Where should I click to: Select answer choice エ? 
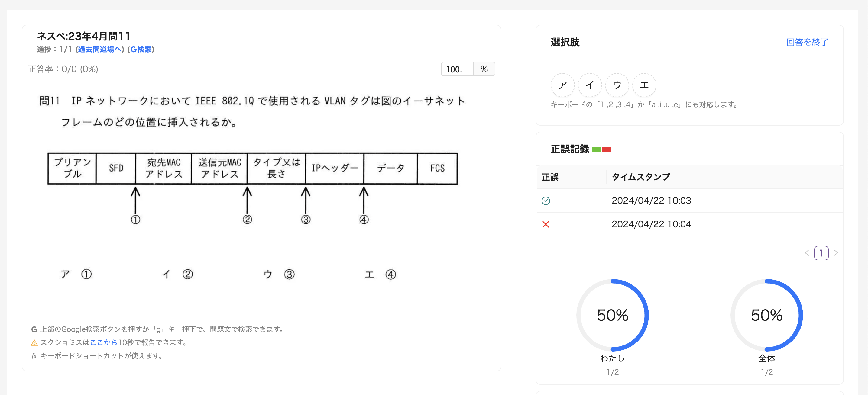pyautogui.click(x=644, y=85)
